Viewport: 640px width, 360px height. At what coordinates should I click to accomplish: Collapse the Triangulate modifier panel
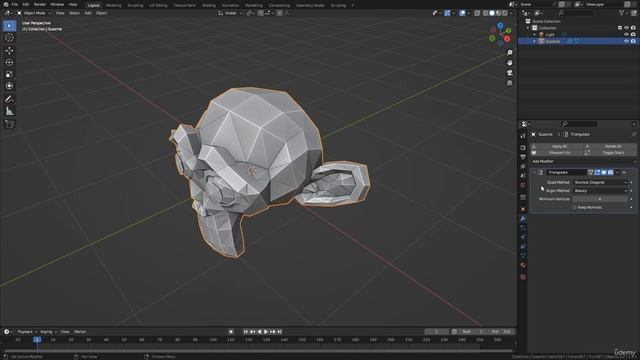(x=534, y=173)
